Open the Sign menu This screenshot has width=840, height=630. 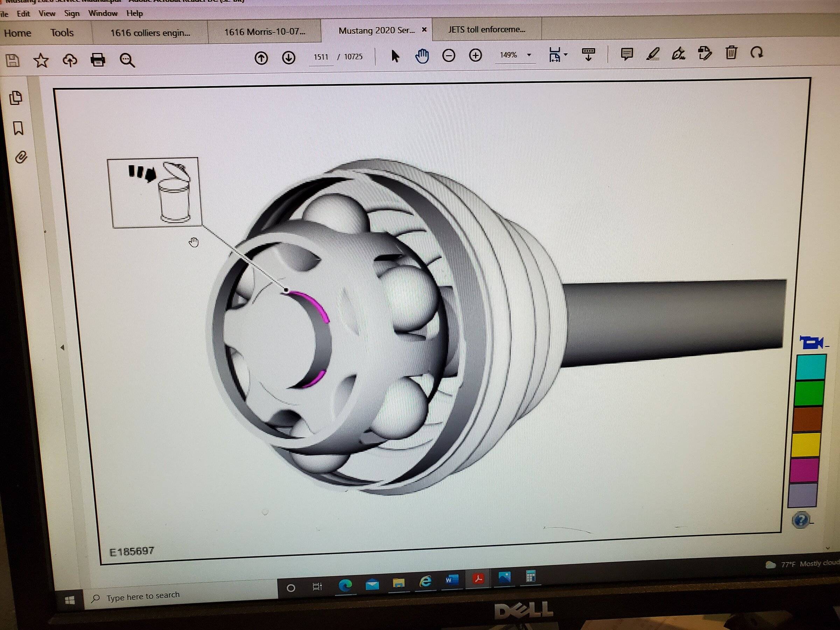pos(72,13)
